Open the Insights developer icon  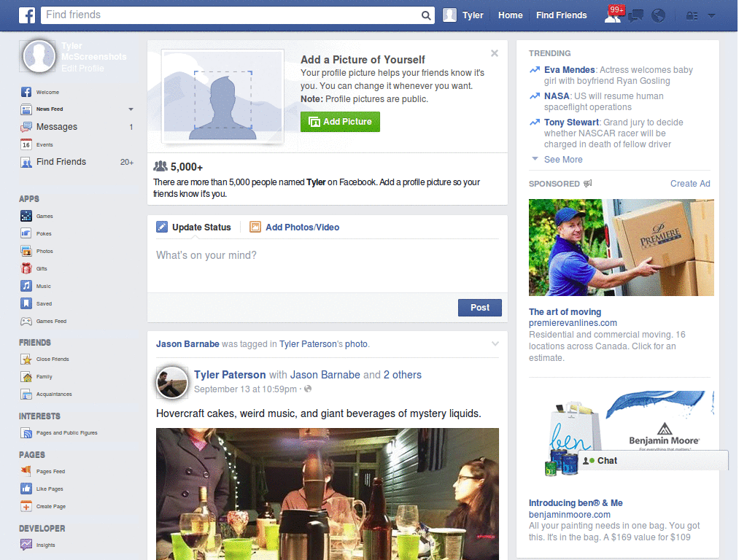26,544
